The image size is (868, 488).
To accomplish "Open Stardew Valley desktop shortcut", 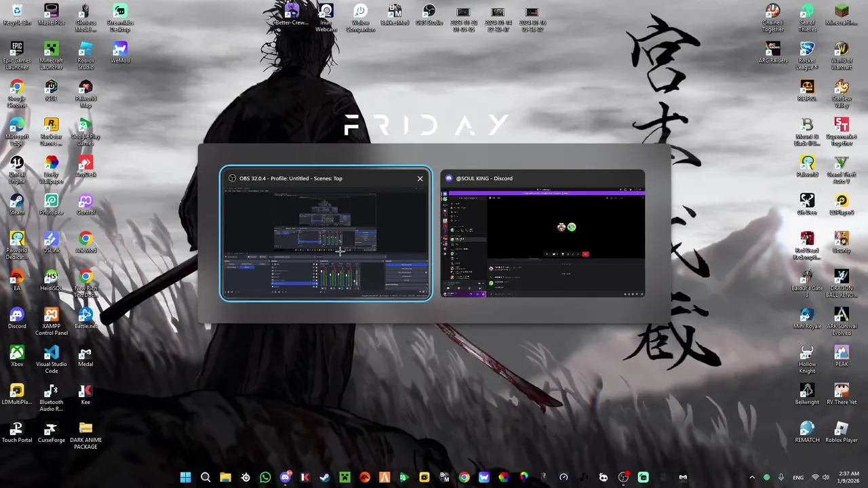I will coord(842,94).
